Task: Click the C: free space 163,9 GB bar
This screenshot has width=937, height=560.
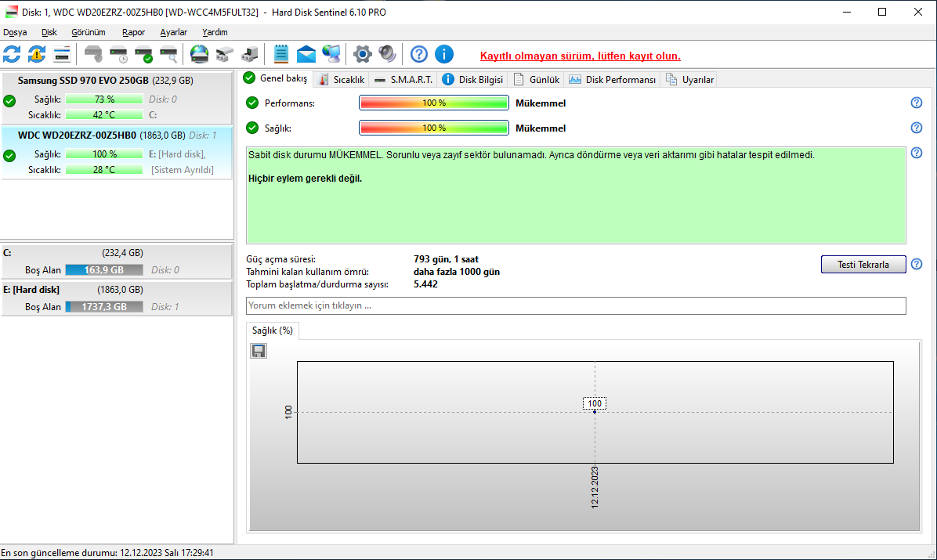Action: (x=104, y=269)
